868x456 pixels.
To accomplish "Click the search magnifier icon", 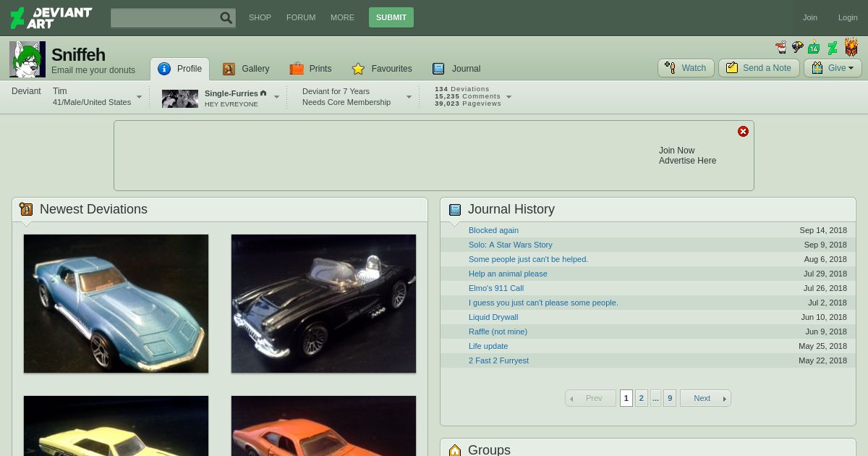I will [x=226, y=18].
